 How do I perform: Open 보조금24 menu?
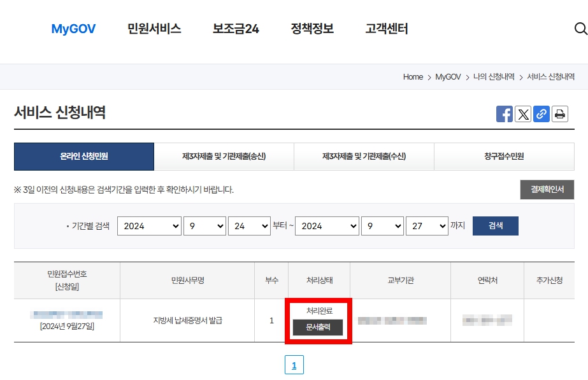(x=236, y=29)
